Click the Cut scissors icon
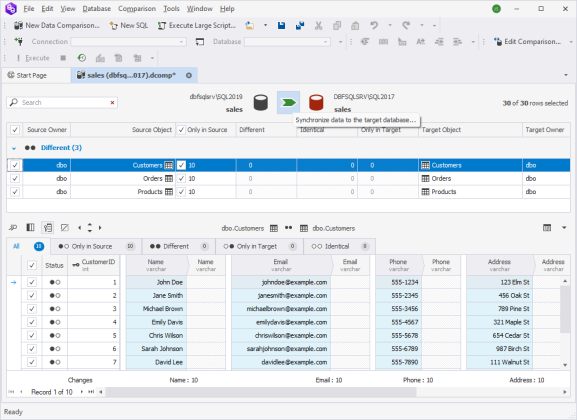This screenshot has height=420, width=577. click(x=319, y=25)
